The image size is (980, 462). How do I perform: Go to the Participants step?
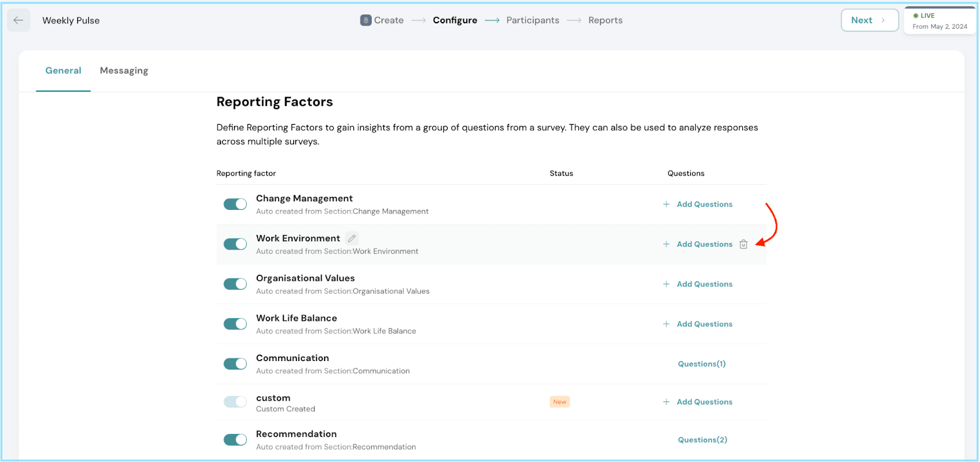(532, 20)
